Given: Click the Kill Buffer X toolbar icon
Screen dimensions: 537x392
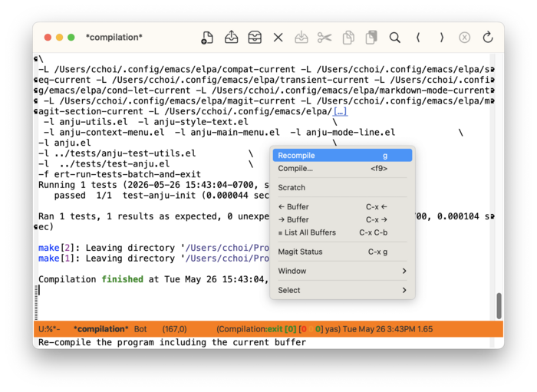Looking at the screenshot, I should pos(278,38).
